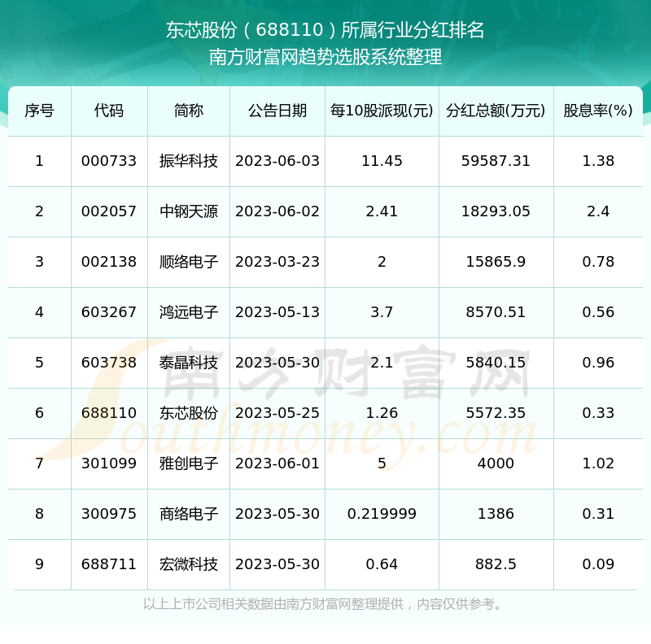Click the dividend yield '0.33'
Image resolution: width=651 pixels, height=644 pixels.
(598, 413)
